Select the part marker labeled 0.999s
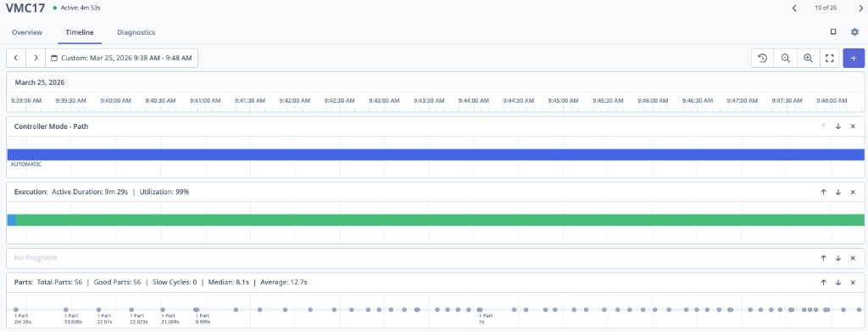Viewport: 868px width, 331px height. click(197, 310)
